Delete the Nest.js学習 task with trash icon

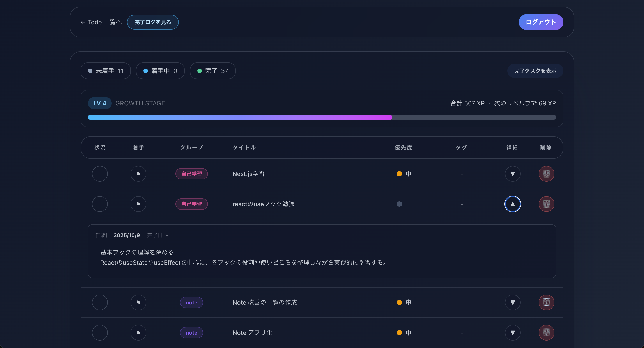click(x=546, y=174)
